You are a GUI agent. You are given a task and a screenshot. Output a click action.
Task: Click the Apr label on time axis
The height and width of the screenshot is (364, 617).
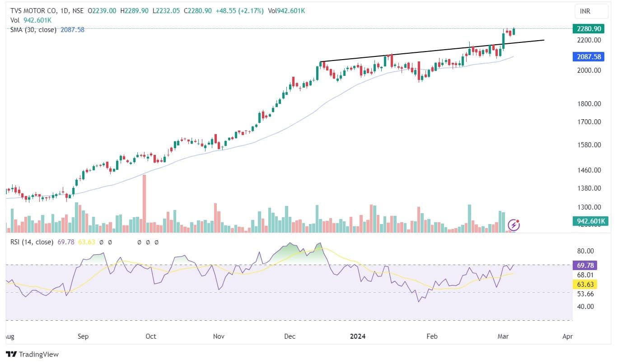568,336
